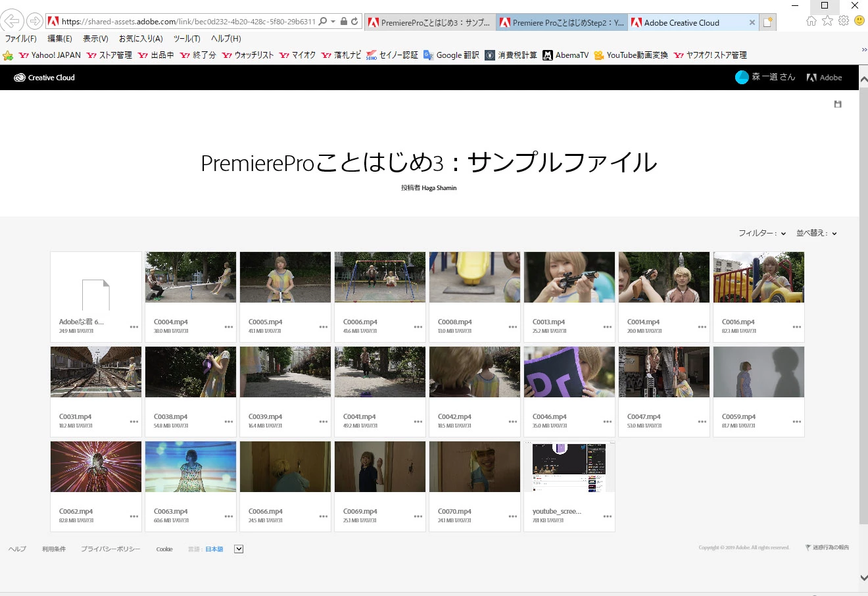Open the ツール(T) menu
This screenshot has height=596, width=868.
[x=187, y=39]
